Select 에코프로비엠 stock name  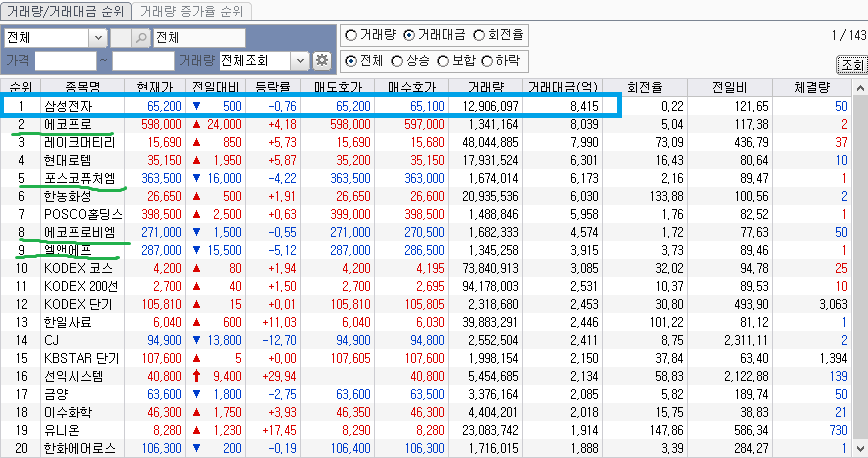point(79,232)
